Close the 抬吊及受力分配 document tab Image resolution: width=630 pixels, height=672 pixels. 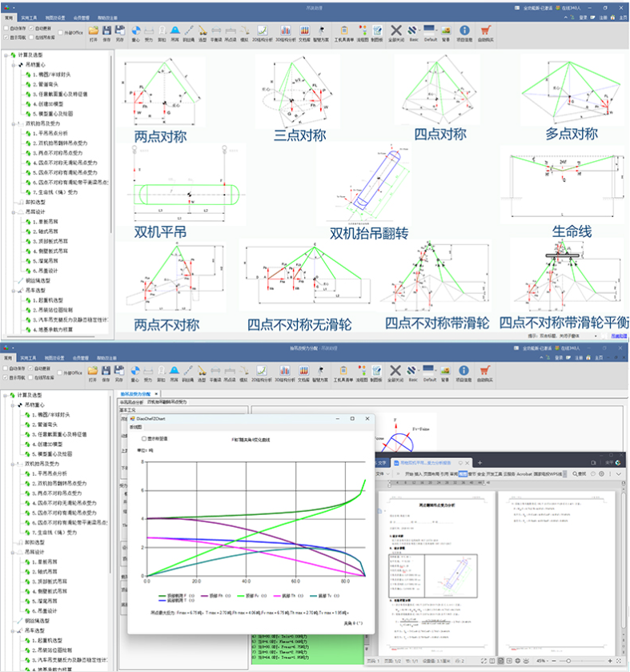(x=156, y=393)
